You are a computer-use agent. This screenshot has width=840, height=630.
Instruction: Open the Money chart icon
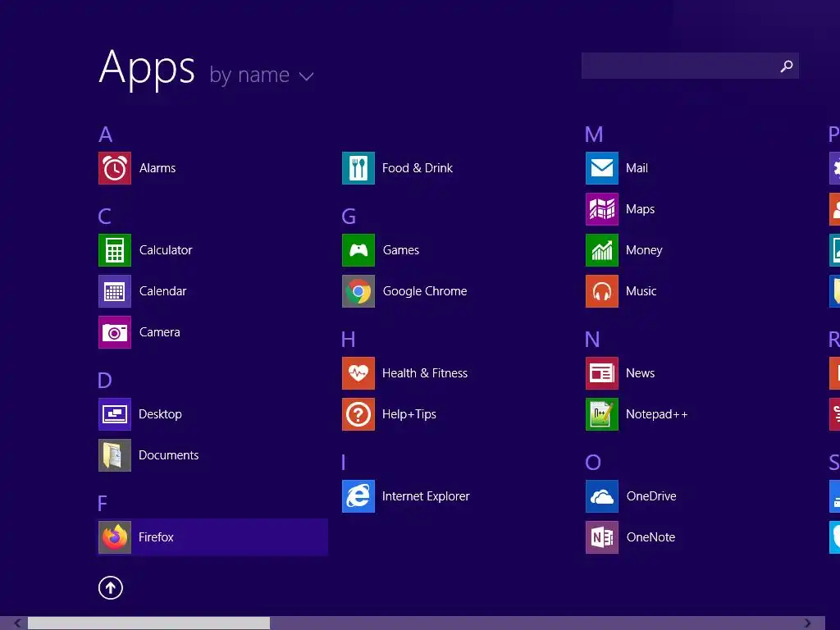click(x=602, y=250)
